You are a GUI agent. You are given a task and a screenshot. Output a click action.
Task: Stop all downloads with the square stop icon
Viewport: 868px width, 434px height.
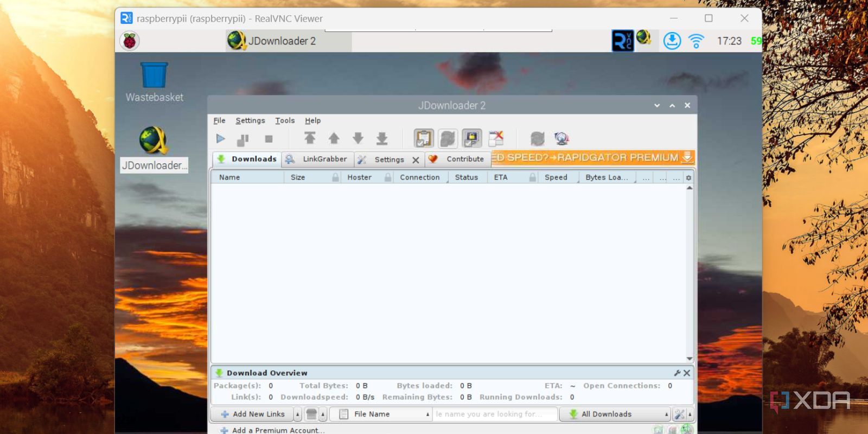tap(269, 139)
